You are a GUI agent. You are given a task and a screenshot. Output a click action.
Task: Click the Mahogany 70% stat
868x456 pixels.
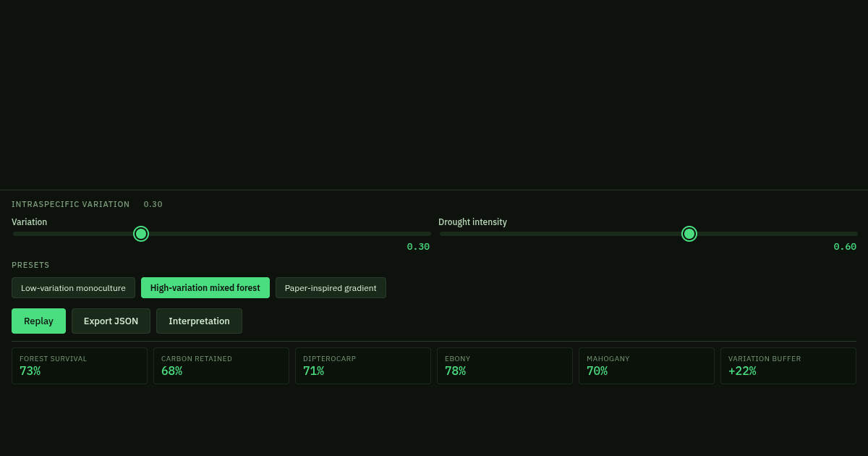[x=647, y=366]
